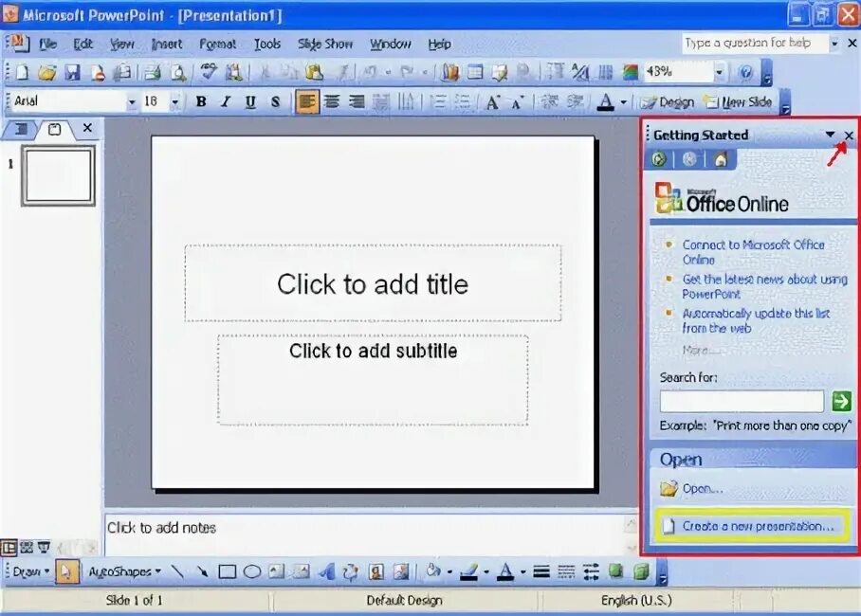This screenshot has height=616, width=861.
Task: Toggle text Shadow formatting
Action: pyautogui.click(x=275, y=101)
